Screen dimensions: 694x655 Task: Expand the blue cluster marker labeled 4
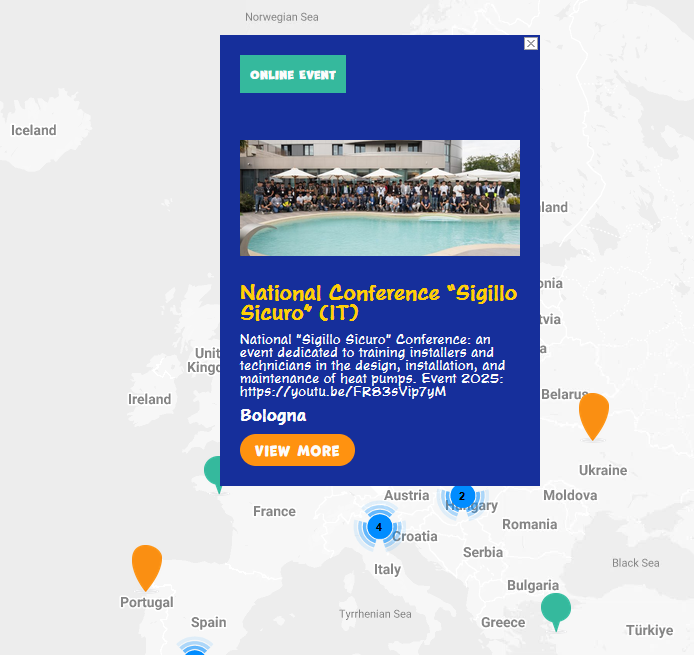click(x=379, y=527)
